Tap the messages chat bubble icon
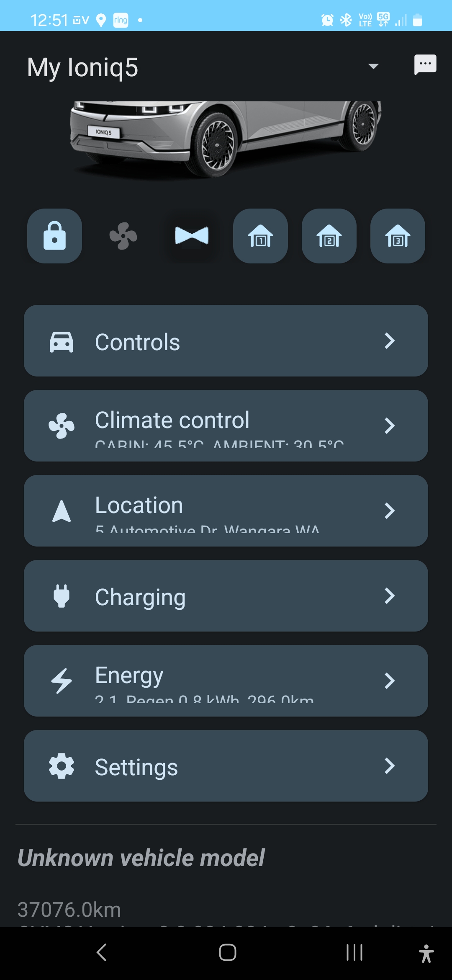The width and height of the screenshot is (452, 980). point(425,65)
